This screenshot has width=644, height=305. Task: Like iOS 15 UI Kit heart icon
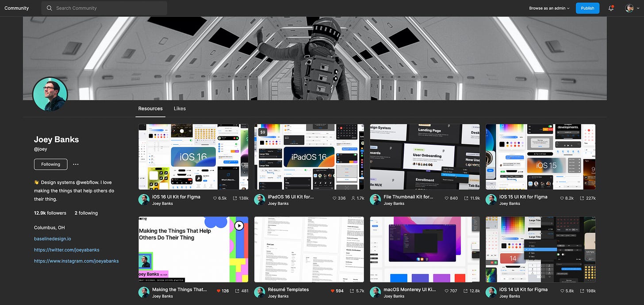click(562, 198)
